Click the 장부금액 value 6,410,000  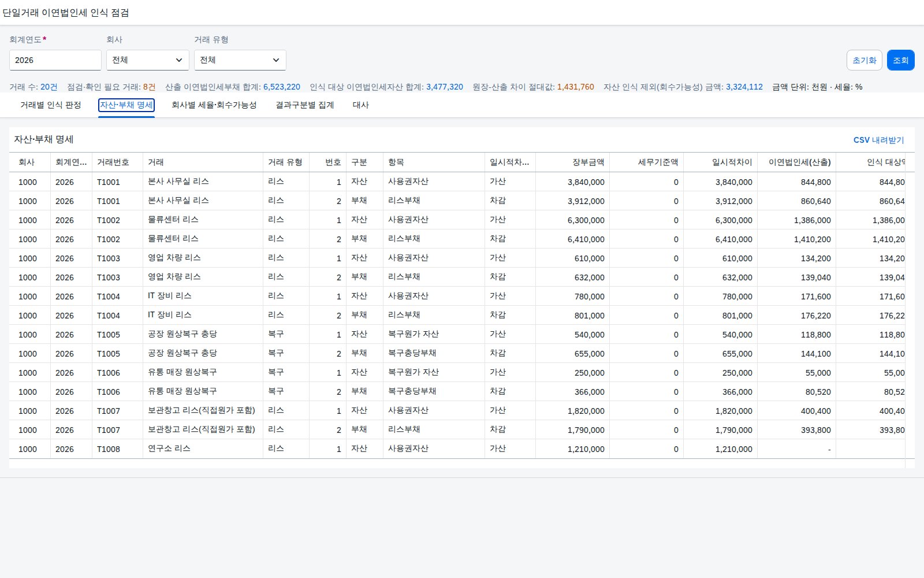pyautogui.click(x=586, y=239)
